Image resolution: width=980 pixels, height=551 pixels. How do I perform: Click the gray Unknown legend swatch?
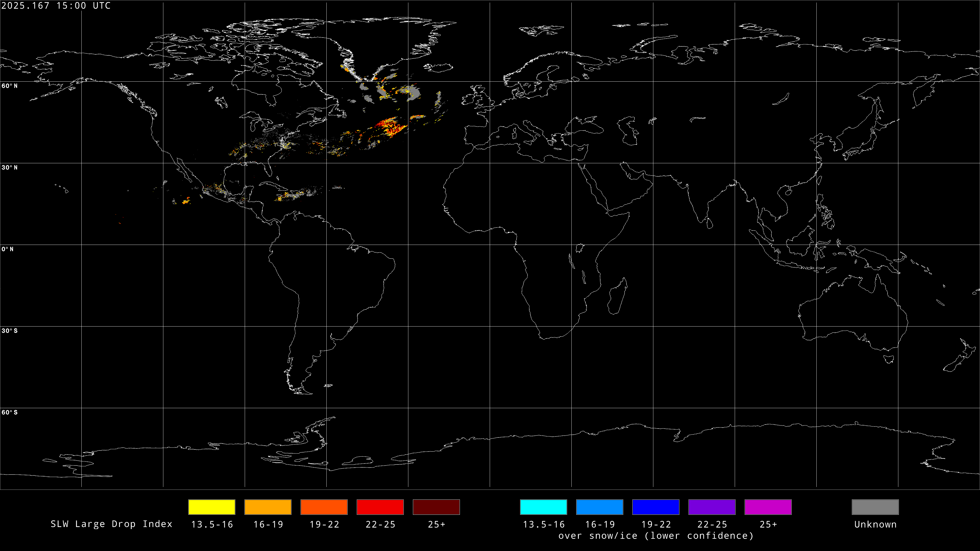coord(875,507)
